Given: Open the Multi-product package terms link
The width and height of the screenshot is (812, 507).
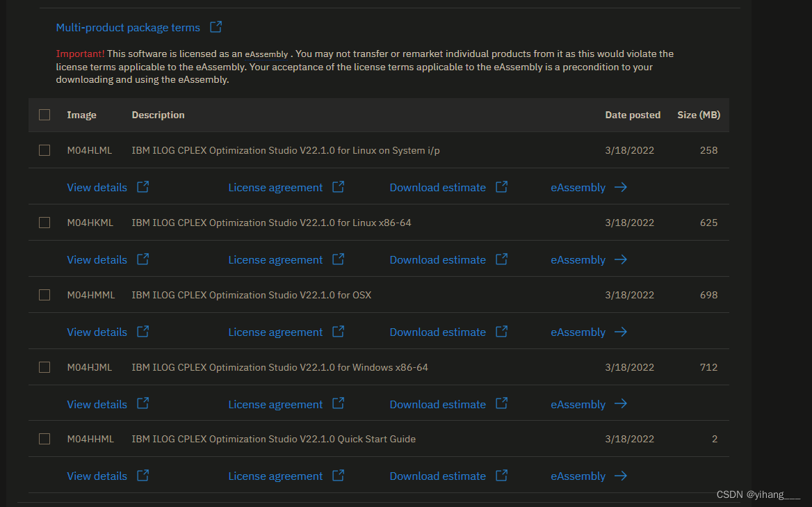Looking at the screenshot, I should (128, 27).
